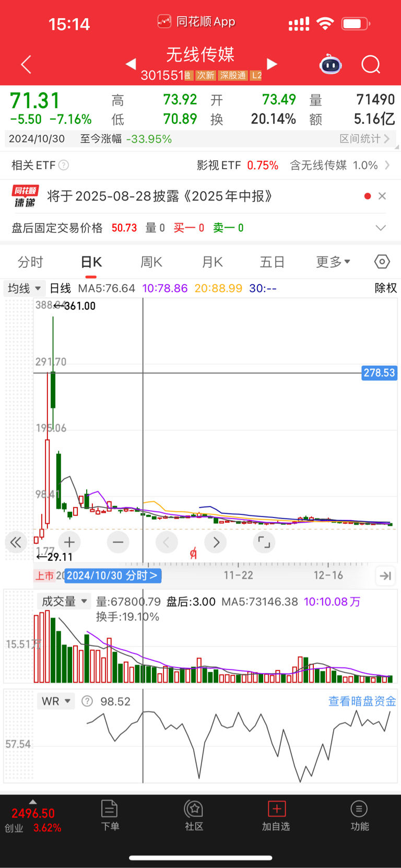The width and height of the screenshot is (401, 868).
Task: Collapse chart controls with double-left arrow
Action: tap(16, 542)
